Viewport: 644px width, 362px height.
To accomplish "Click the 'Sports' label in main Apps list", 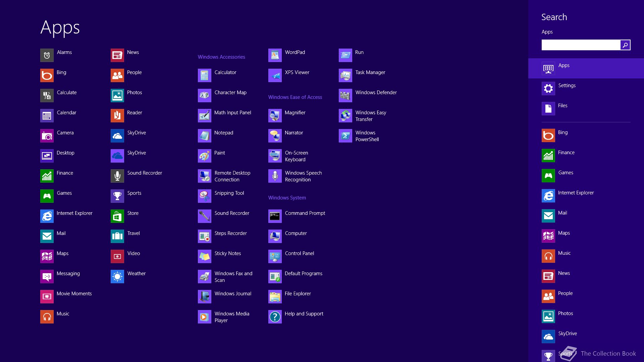I will [x=134, y=193].
